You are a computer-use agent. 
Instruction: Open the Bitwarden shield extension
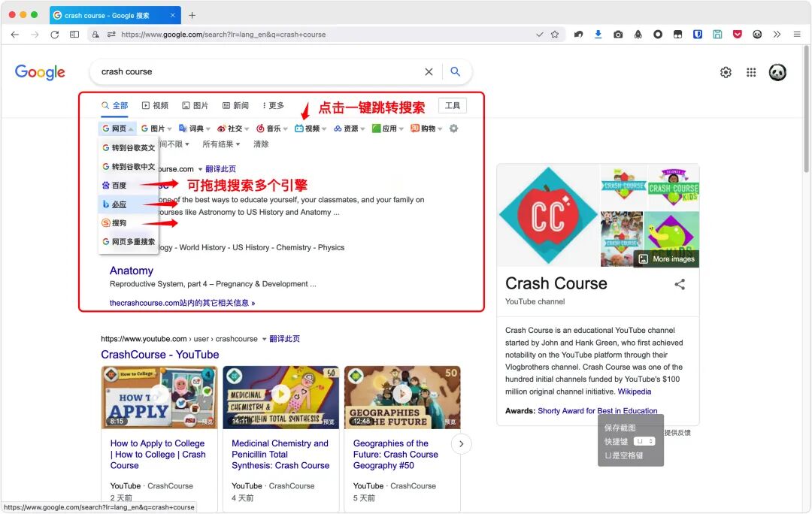click(698, 35)
